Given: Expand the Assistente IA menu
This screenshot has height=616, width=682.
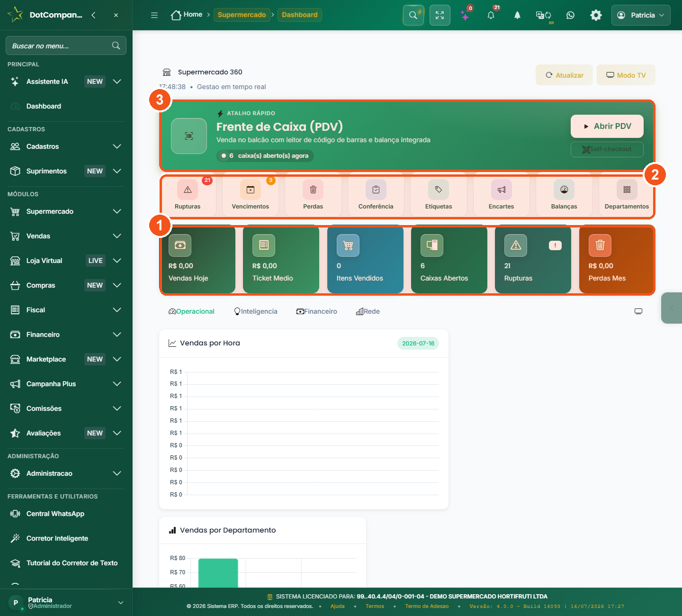Looking at the screenshot, I should click(66, 82).
